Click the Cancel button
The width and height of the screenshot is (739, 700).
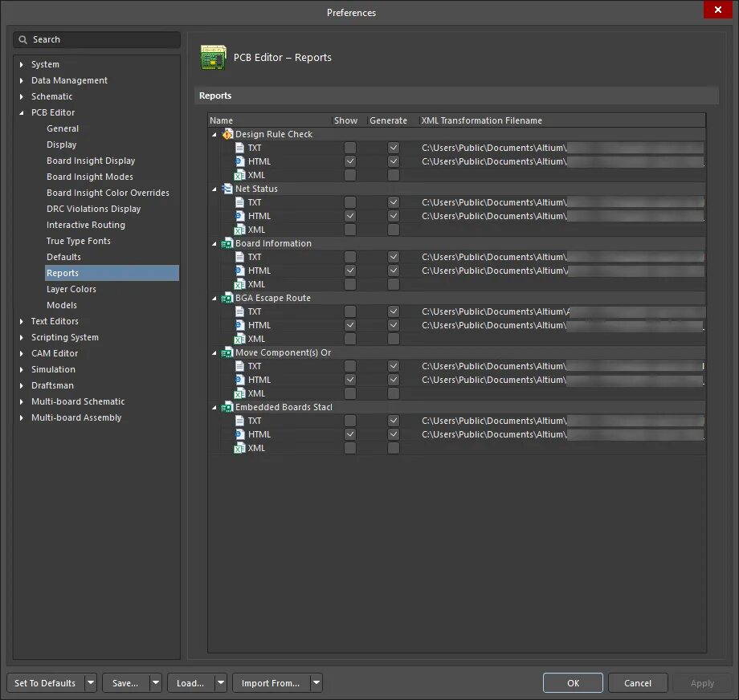click(x=638, y=682)
